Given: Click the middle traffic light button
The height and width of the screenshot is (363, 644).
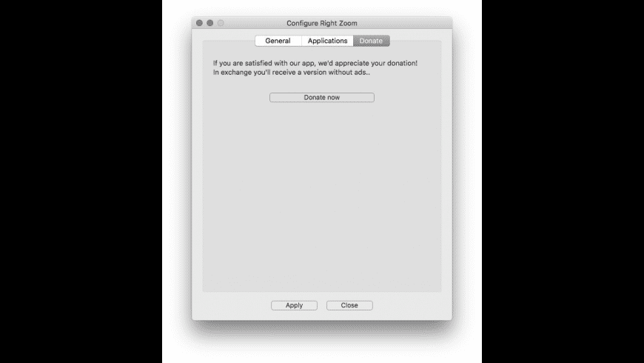Looking at the screenshot, I should coord(210,23).
